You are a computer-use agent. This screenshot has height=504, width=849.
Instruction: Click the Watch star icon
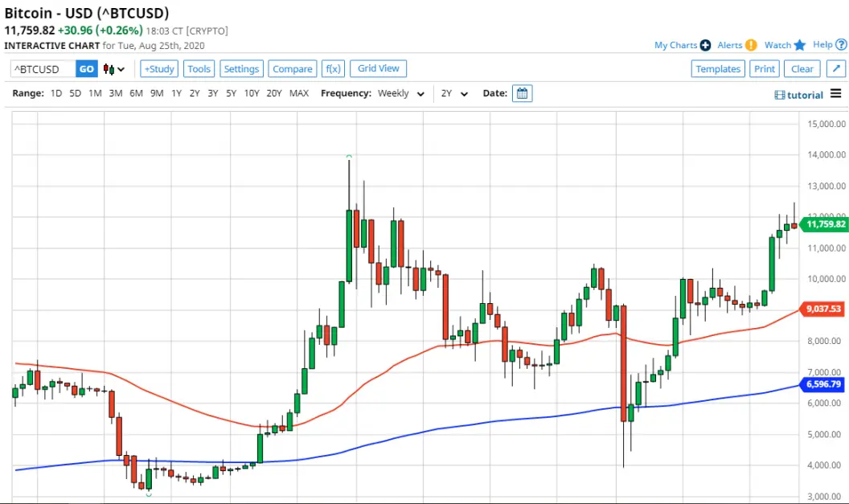[x=800, y=45]
